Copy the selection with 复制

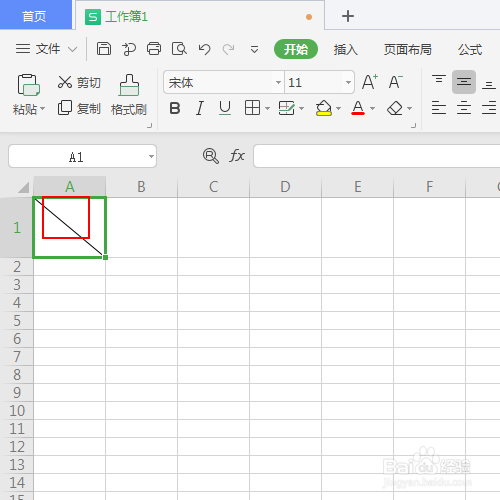(x=79, y=108)
